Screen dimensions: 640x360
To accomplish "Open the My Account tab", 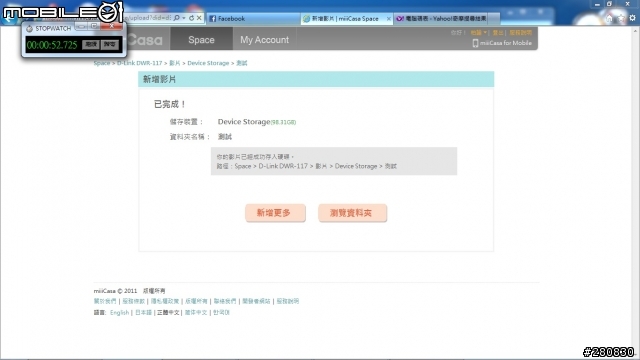I will click(264, 39).
